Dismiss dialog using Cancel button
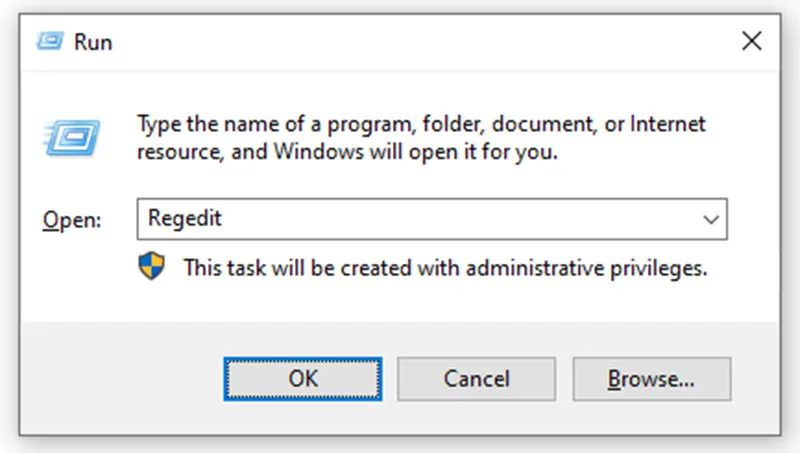Screen dimensions: 800x453 477,379
